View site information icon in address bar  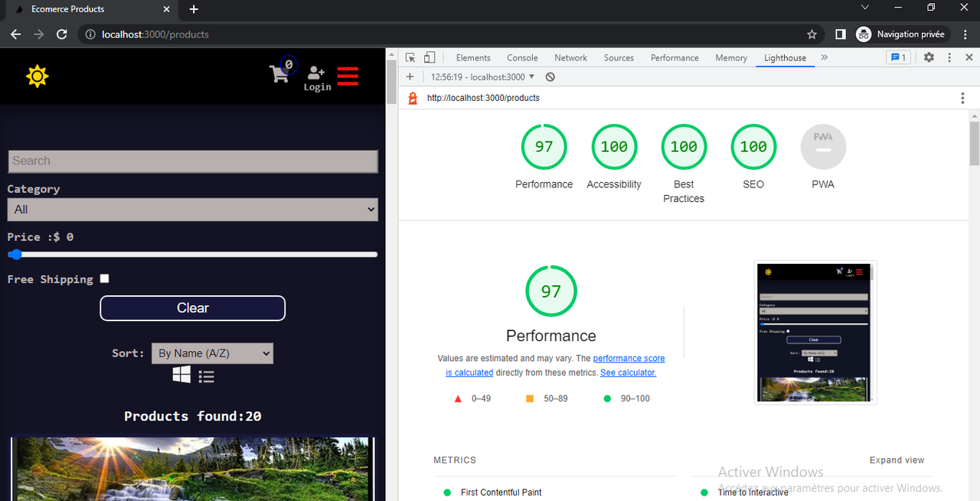[x=90, y=34]
